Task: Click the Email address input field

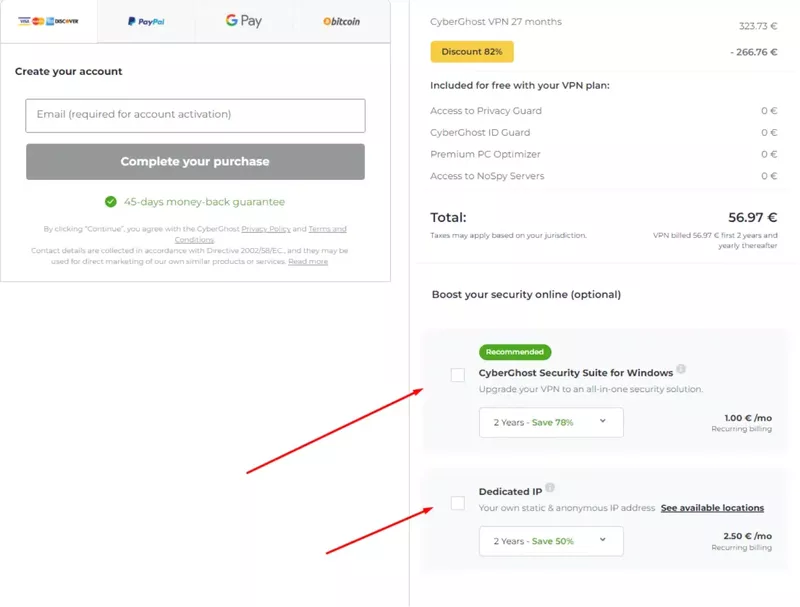Action: pos(195,115)
